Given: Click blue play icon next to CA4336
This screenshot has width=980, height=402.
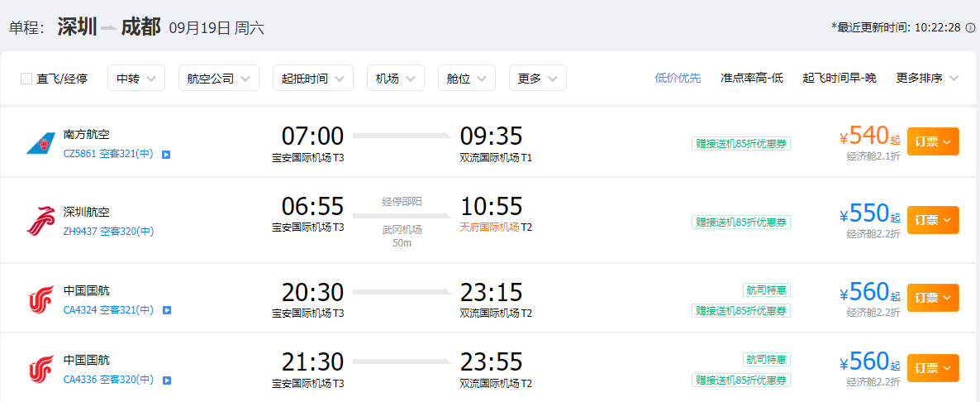Looking at the screenshot, I should point(166,380).
